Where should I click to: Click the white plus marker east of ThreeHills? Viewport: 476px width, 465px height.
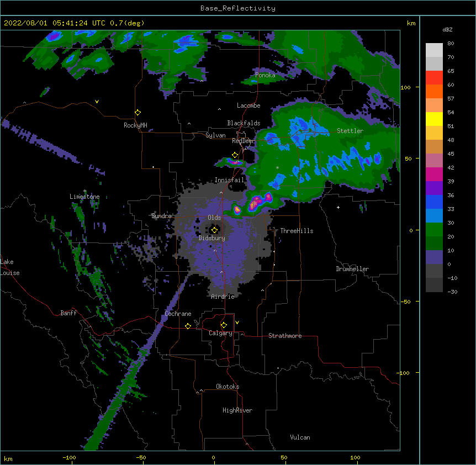click(x=338, y=207)
